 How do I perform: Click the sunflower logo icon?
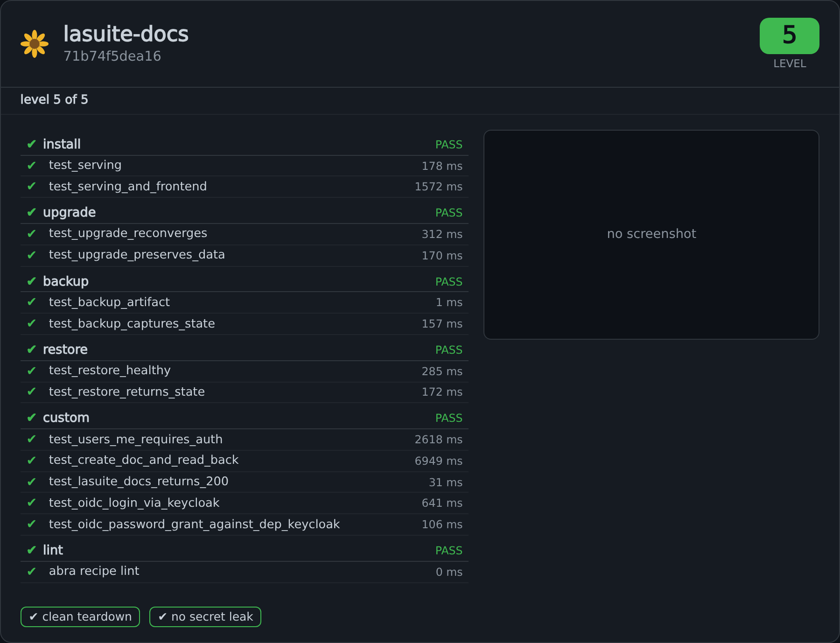click(35, 44)
